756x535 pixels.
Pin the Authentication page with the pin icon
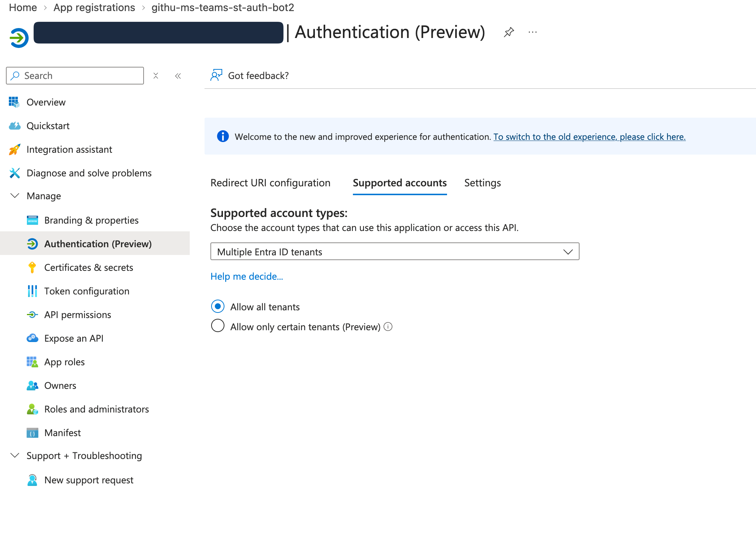pyautogui.click(x=509, y=32)
